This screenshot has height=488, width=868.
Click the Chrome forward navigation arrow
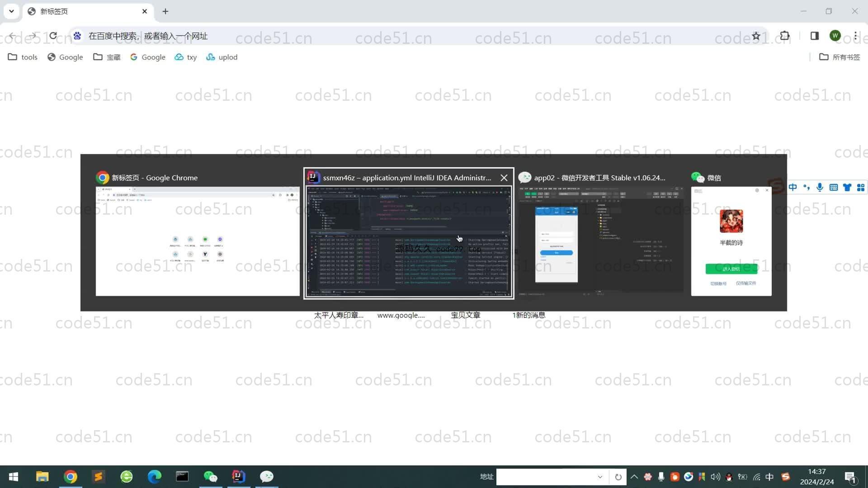point(33,36)
